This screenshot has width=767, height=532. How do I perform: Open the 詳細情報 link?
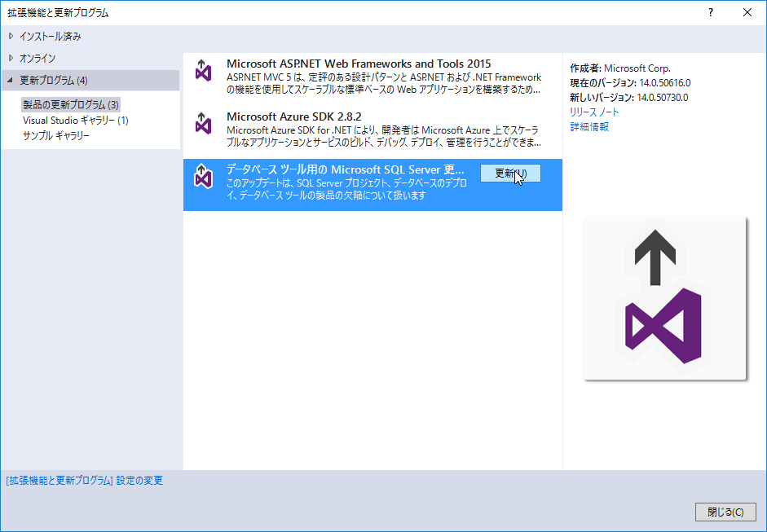(589, 126)
